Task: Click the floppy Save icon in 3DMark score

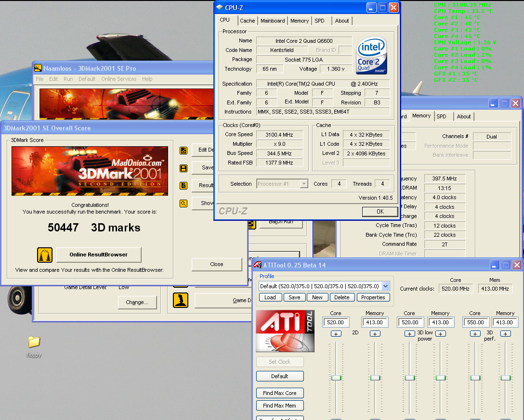Action: tap(183, 168)
